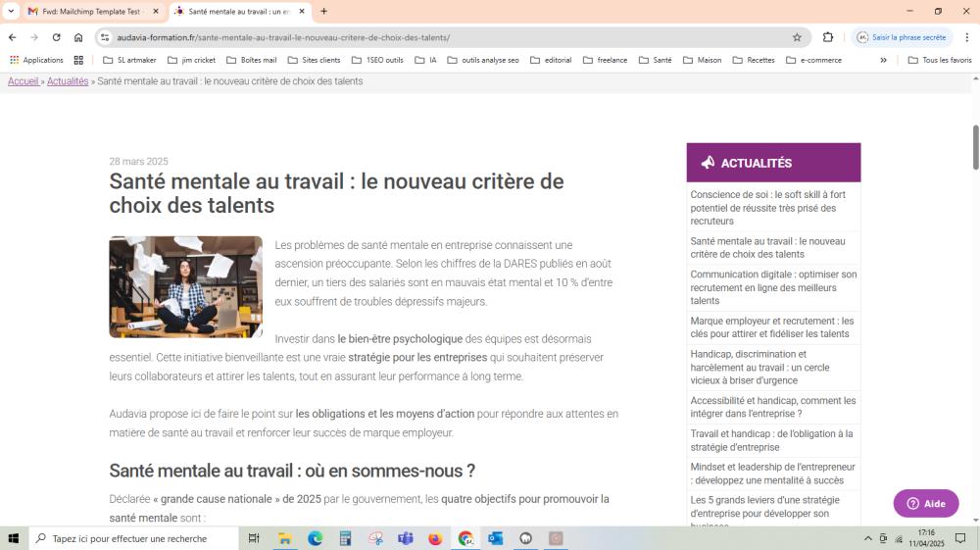Open Microsoft Edge from the taskbar

[x=315, y=538]
